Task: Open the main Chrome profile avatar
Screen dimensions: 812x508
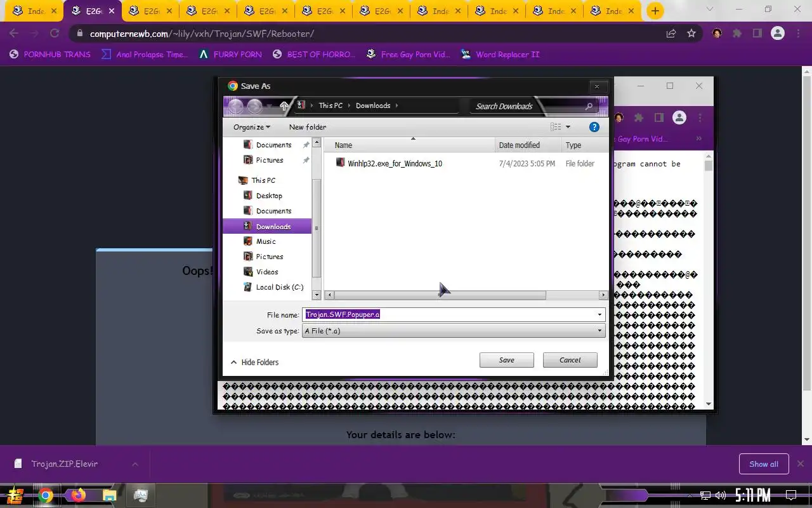Action: [x=778, y=34]
